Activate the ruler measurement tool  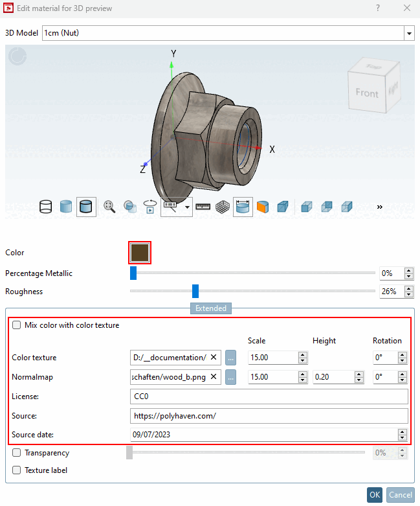tap(203, 207)
